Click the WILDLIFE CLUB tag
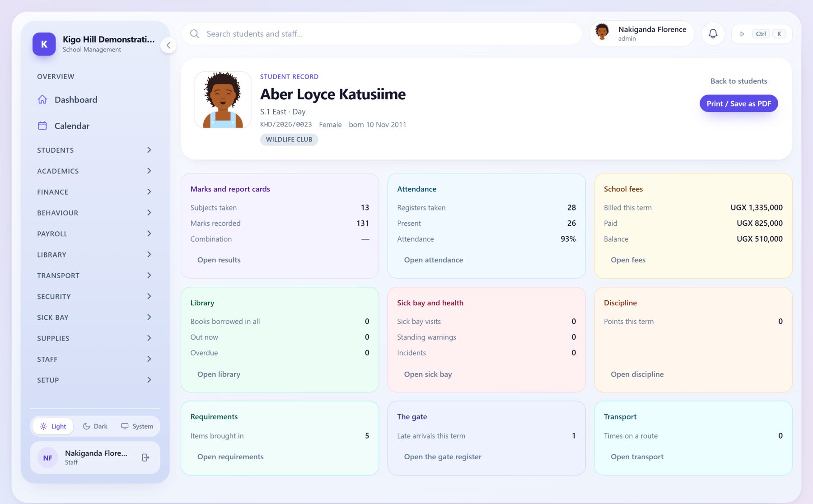 pyautogui.click(x=289, y=140)
